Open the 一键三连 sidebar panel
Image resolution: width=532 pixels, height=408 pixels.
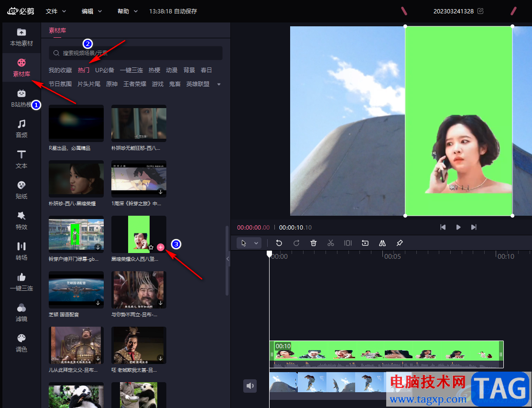tap(22, 282)
